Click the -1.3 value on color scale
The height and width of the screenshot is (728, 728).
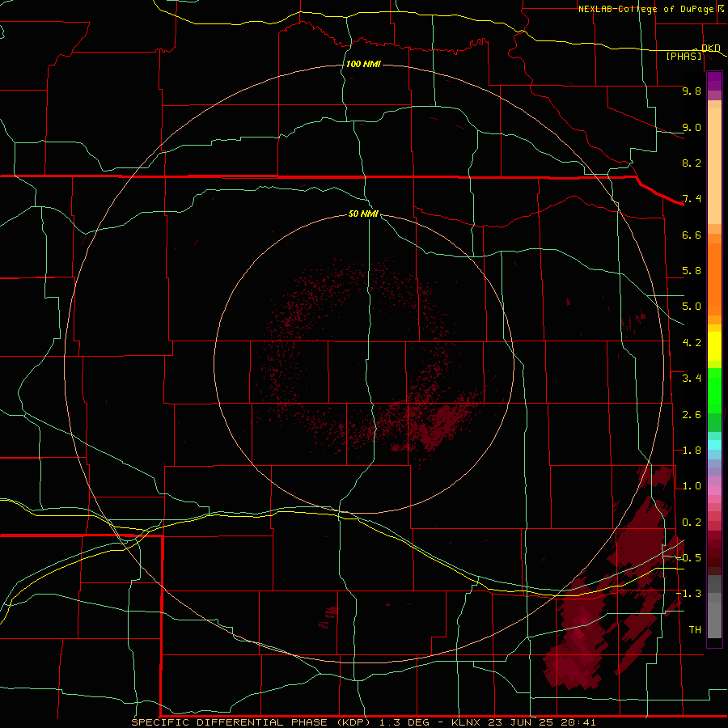(x=688, y=594)
